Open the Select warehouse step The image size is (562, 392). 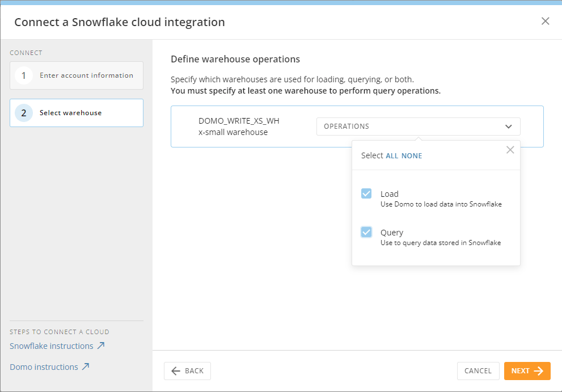click(x=70, y=113)
